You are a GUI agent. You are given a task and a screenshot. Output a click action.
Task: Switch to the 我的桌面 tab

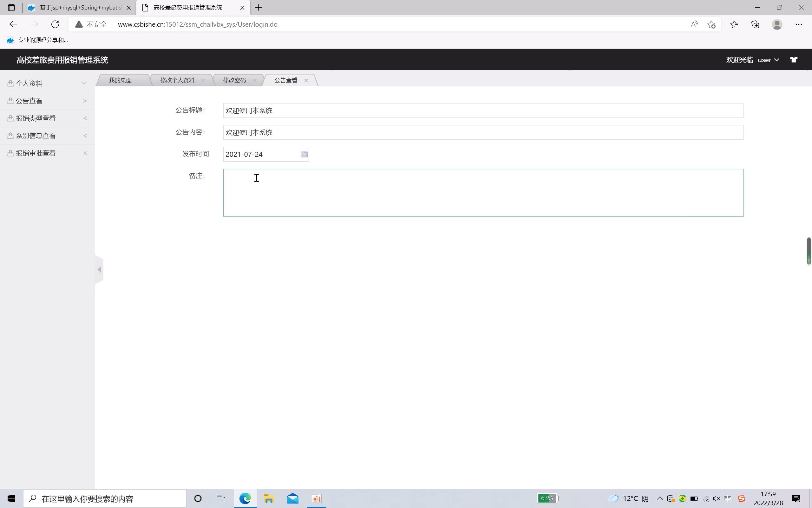tap(120, 80)
